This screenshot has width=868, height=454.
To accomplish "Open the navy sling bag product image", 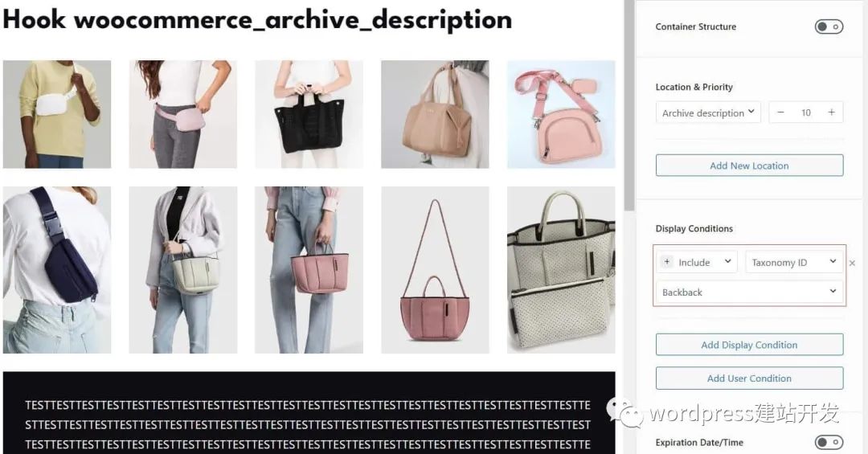I will tap(57, 270).
